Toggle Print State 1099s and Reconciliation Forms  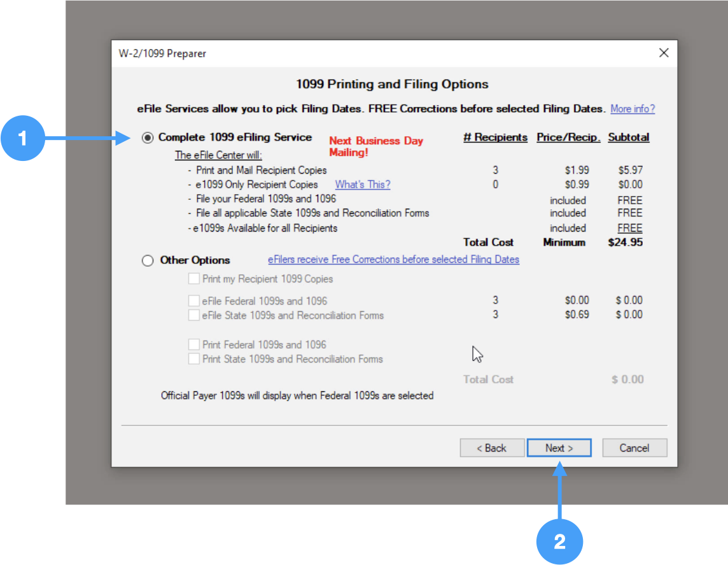[x=194, y=359]
